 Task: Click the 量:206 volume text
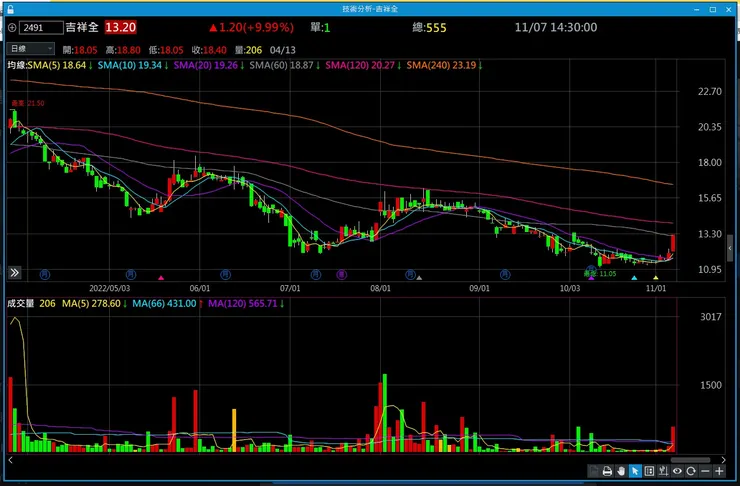(x=248, y=50)
